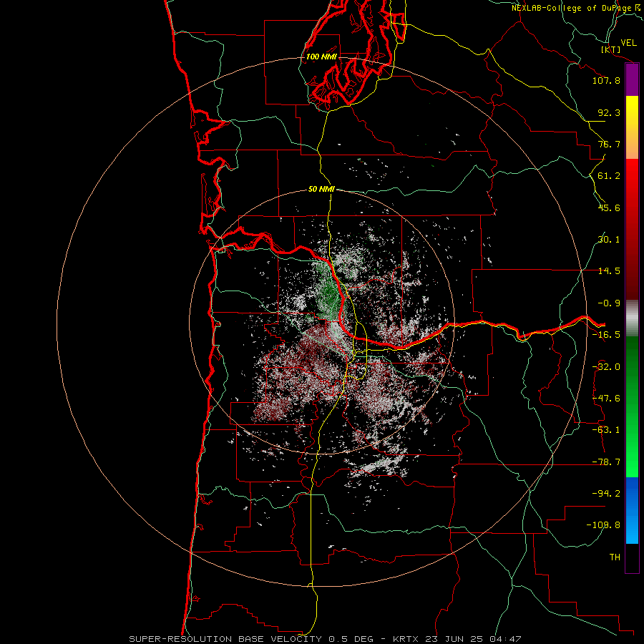Screen dimensions: 644x644
Task: Click the -16.5 velocity scale value
Action: click(606, 335)
